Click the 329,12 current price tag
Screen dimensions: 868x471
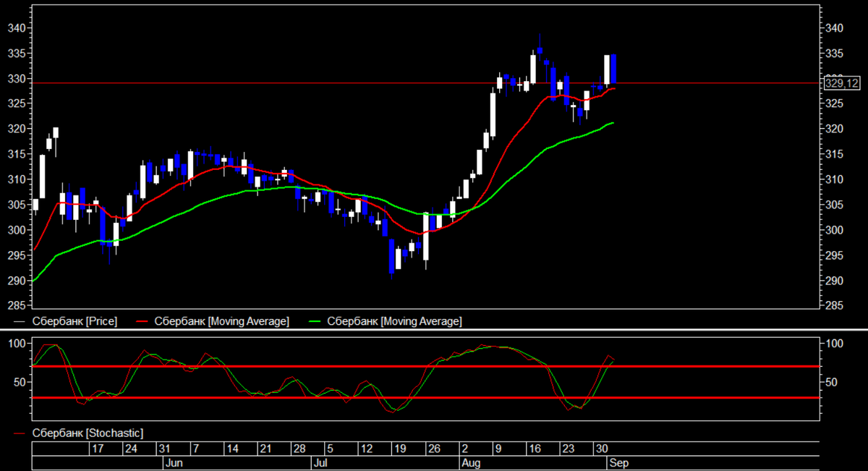tap(842, 83)
